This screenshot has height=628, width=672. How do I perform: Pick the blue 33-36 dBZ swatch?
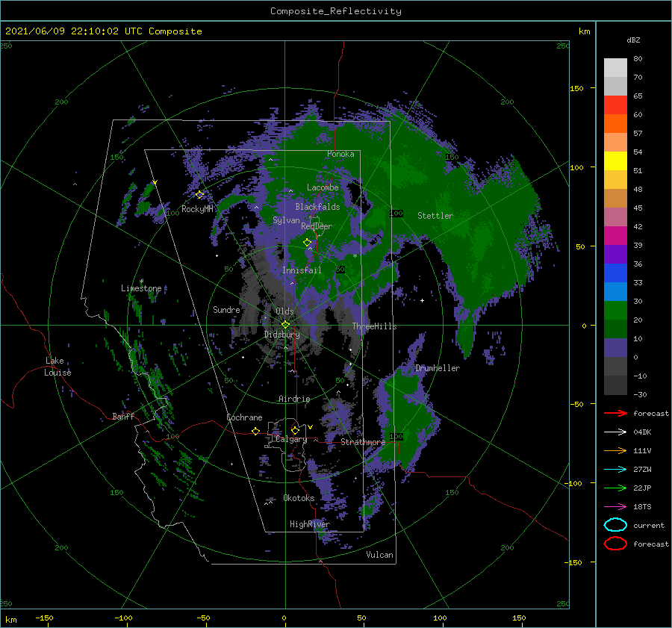tap(615, 273)
